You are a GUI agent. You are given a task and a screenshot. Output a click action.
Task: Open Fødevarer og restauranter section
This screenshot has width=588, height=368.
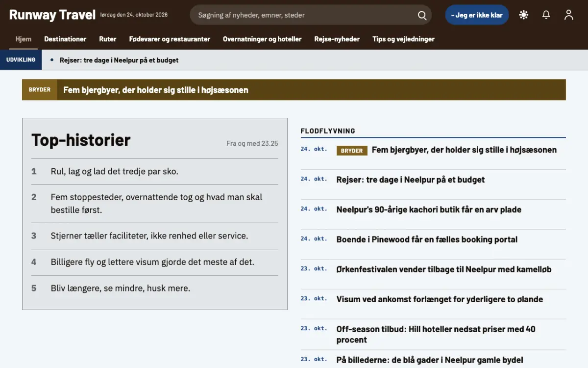(x=170, y=39)
